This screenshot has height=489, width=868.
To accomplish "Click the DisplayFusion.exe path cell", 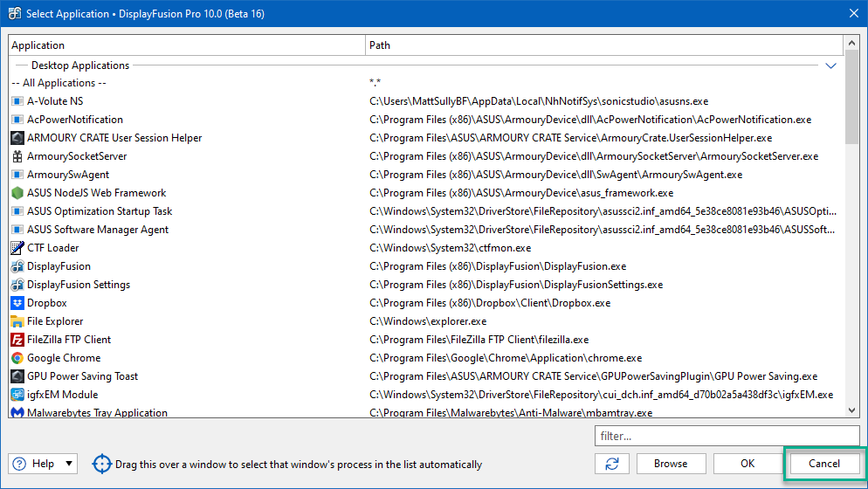I will click(498, 266).
